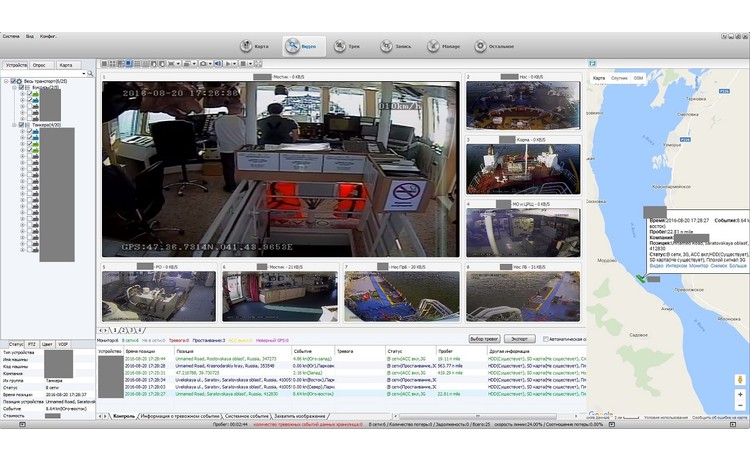Screen dimensions: 750x460
Task: Open the Остальное (Other) module
Action: pyautogui.click(x=493, y=46)
